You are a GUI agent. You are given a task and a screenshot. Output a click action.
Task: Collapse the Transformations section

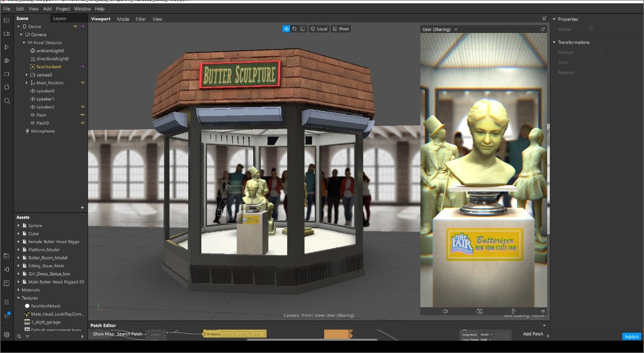coord(554,42)
